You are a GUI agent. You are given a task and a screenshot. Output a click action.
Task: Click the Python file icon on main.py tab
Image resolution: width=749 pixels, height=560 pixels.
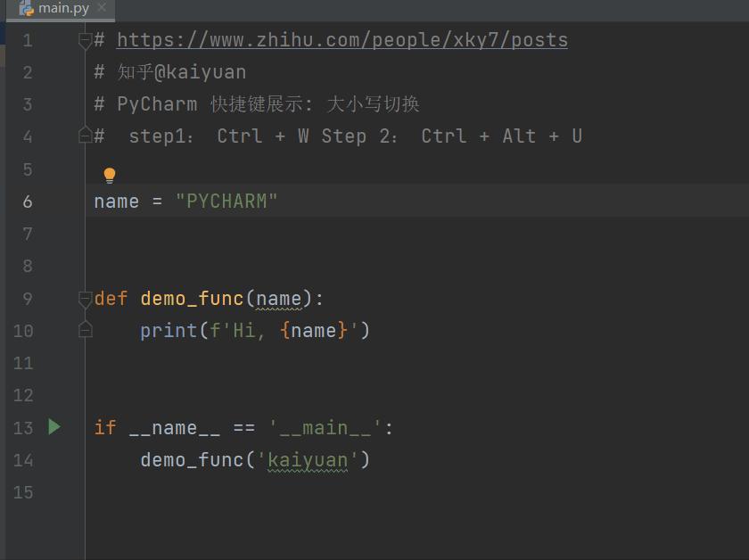click(x=27, y=8)
